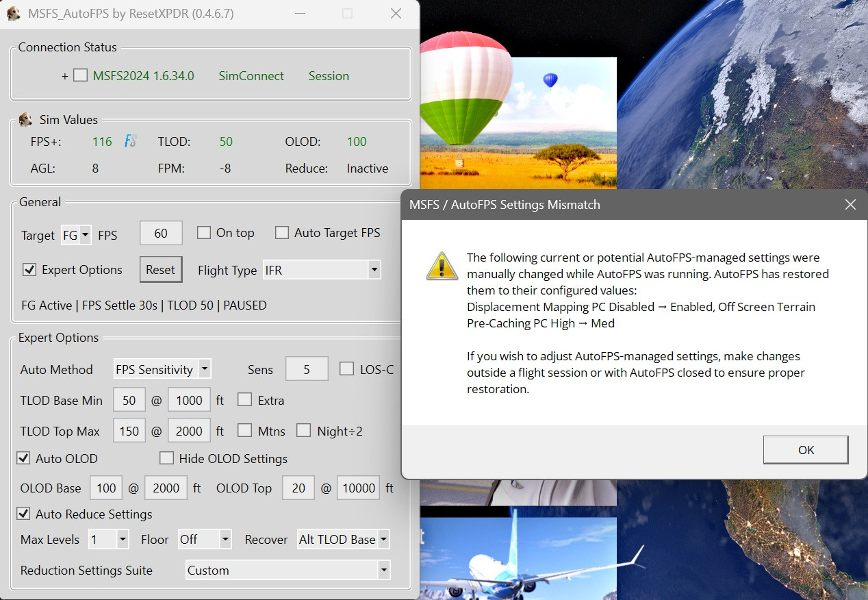Open the Reduction Settings Suite Custom dropdown
Image resolution: width=868 pixels, height=600 pixels.
[x=288, y=570]
